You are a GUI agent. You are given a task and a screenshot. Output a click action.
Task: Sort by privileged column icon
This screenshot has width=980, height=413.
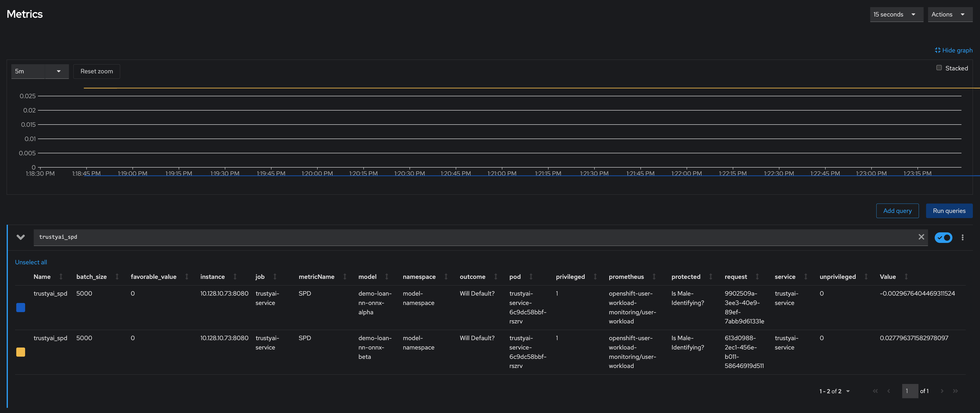(x=595, y=276)
